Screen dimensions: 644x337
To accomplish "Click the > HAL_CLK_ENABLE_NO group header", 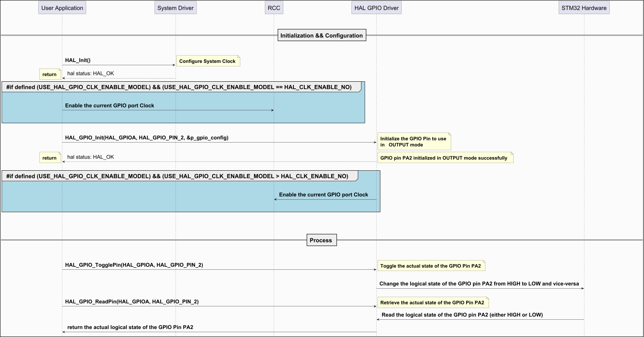I will 180,176.
